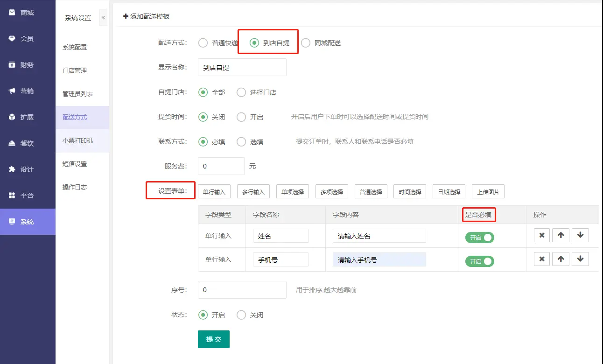Add a 普通选择 form field

(371, 192)
